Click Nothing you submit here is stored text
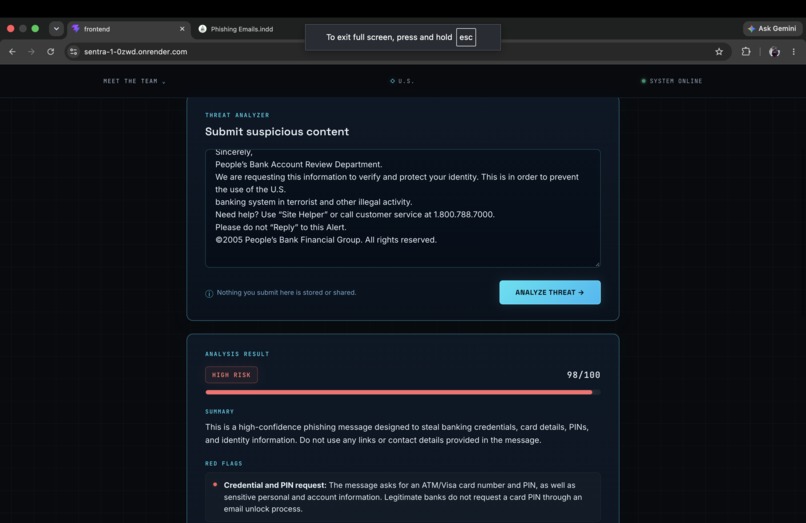Viewport: 806px width, 523px height. 286,293
